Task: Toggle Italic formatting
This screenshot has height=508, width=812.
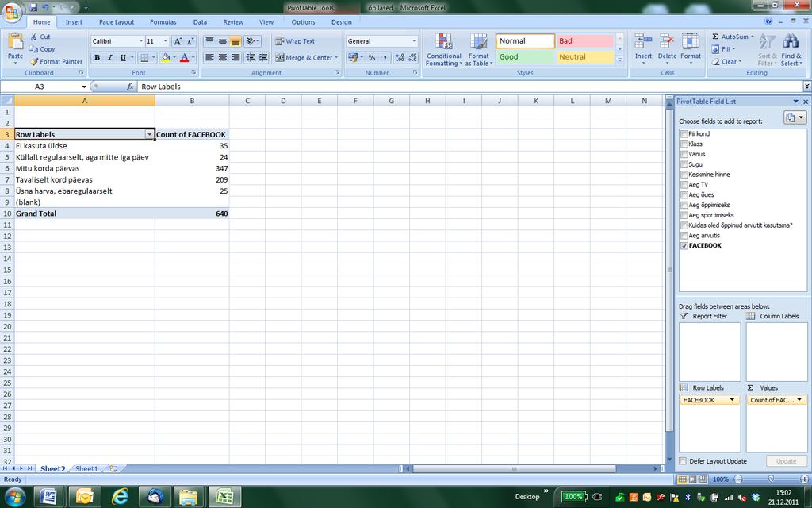Action: (109, 57)
